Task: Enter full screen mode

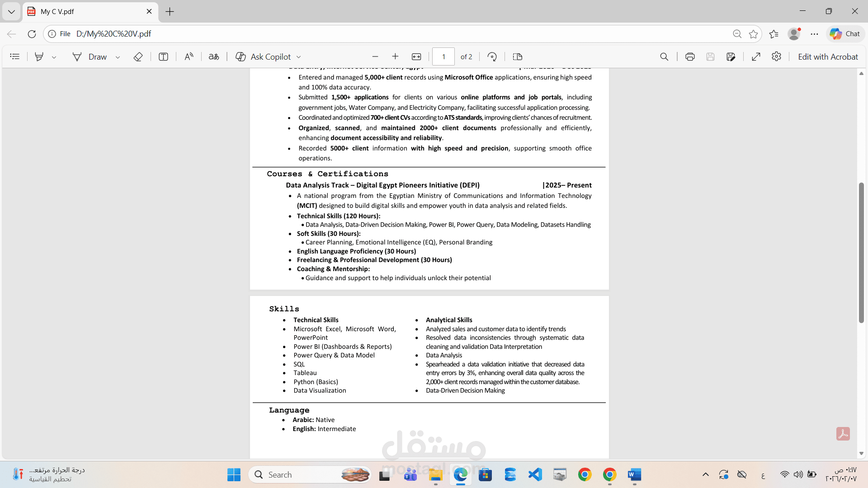Action: tap(756, 56)
